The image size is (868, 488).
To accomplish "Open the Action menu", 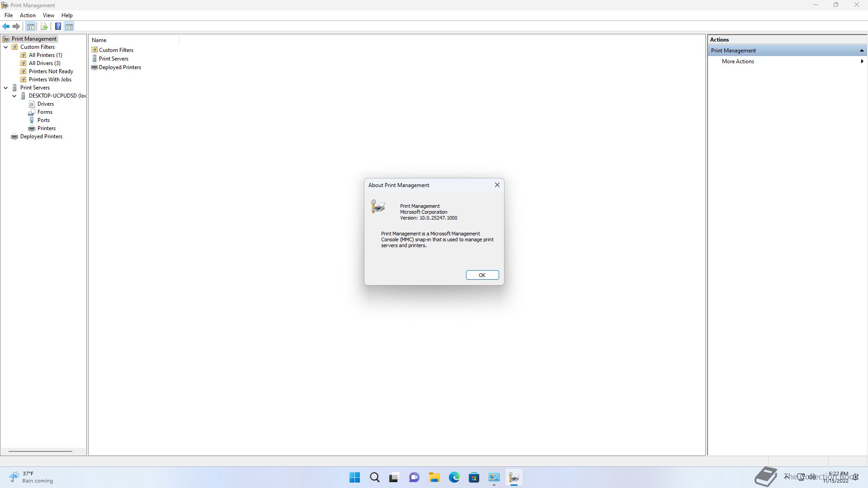I will [x=28, y=15].
